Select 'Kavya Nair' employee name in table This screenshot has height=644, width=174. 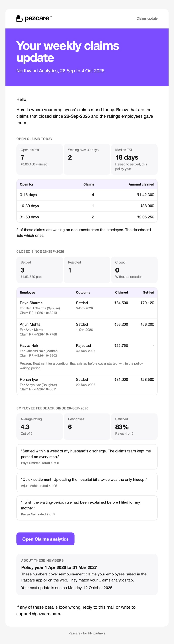click(29, 346)
